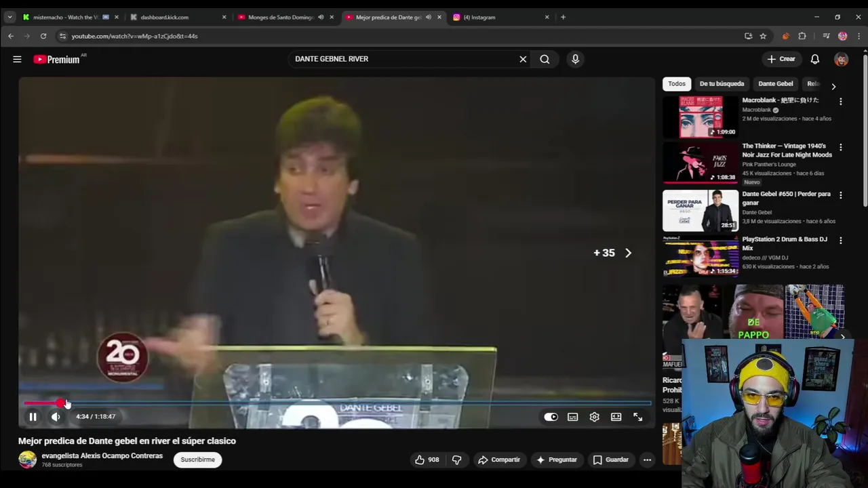The width and height of the screenshot is (868, 488).
Task: Open Dante Gebel #650 video thumbnail
Action: pyautogui.click(x=701, y=211)
